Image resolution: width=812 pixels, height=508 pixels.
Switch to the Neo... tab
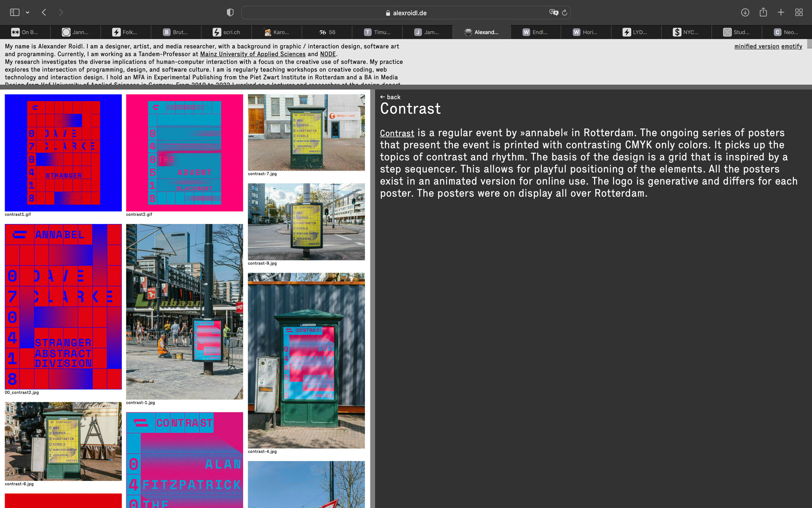(787, 32)
